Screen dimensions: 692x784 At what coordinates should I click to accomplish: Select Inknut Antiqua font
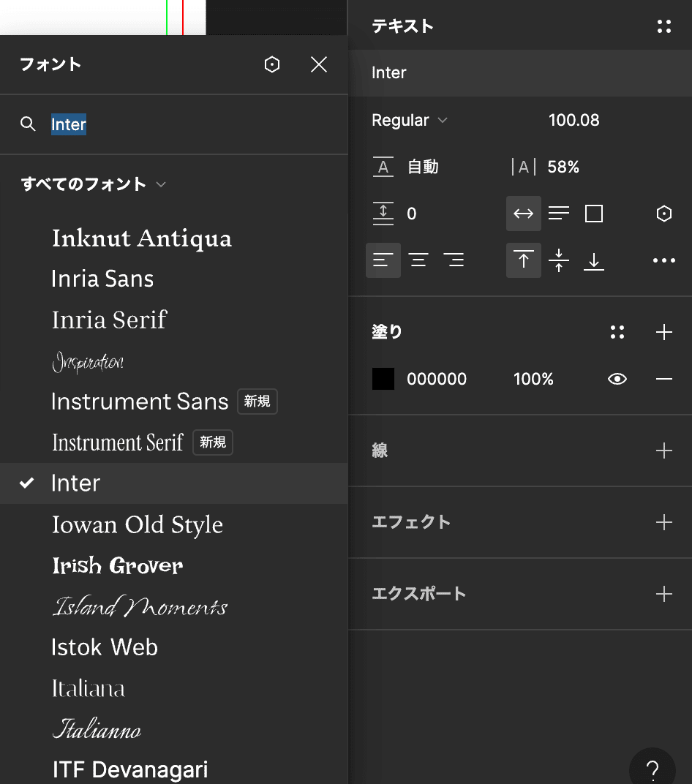tap(141, 238)
